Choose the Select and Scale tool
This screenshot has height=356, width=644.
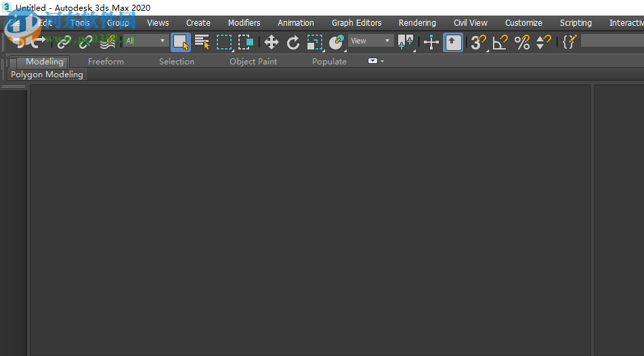click(x=315, y=42)
